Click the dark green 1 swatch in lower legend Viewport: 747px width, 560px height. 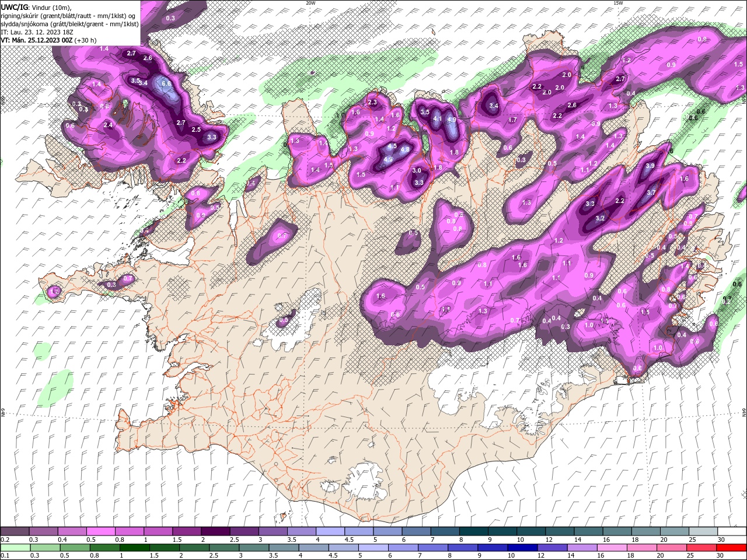click(x=134, y=547)
